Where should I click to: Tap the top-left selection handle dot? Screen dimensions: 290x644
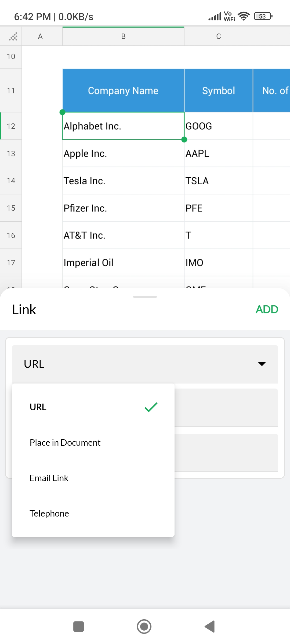62,112
